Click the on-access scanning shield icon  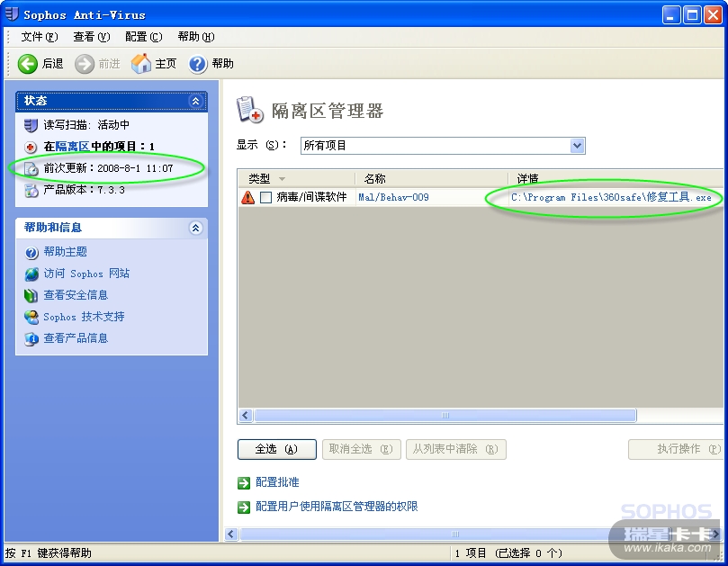pyautogui.click(x=31, y=125)
